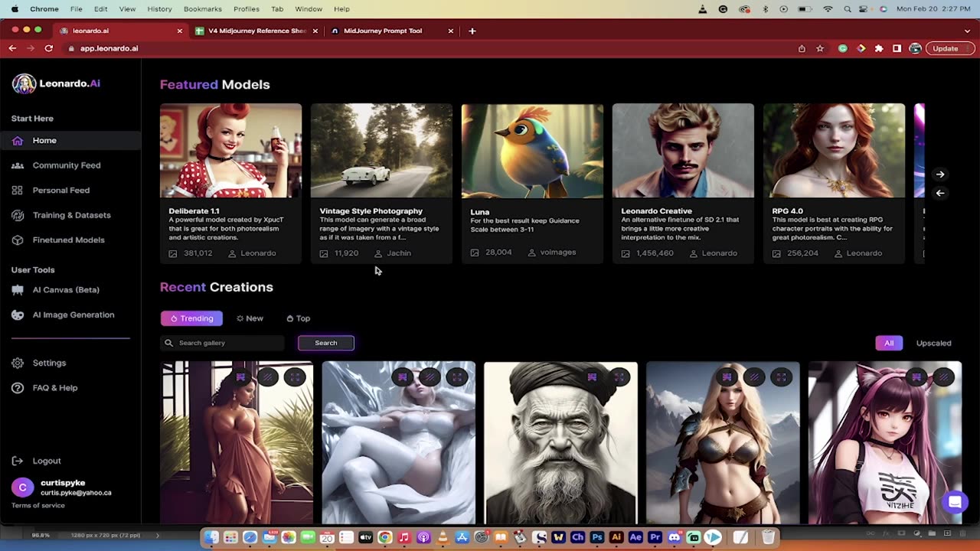Reload the Leonardo.ai page

[49, 48]
